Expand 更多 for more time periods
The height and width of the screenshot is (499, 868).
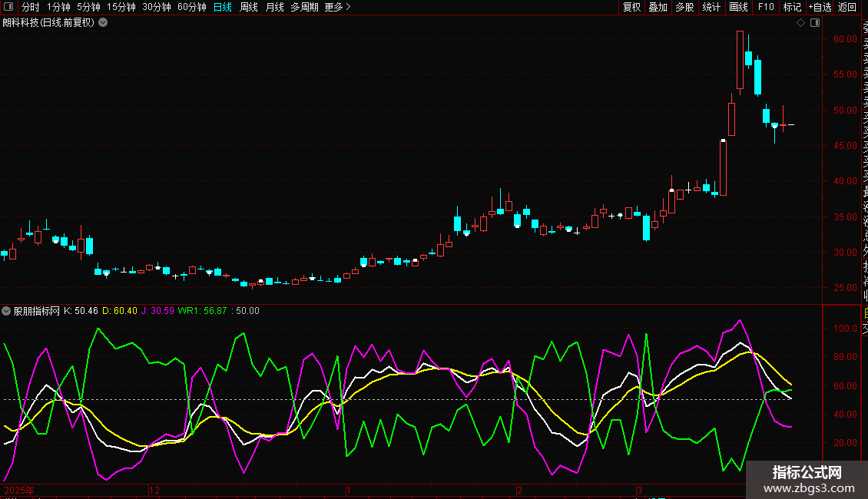(x=337, y=7)
